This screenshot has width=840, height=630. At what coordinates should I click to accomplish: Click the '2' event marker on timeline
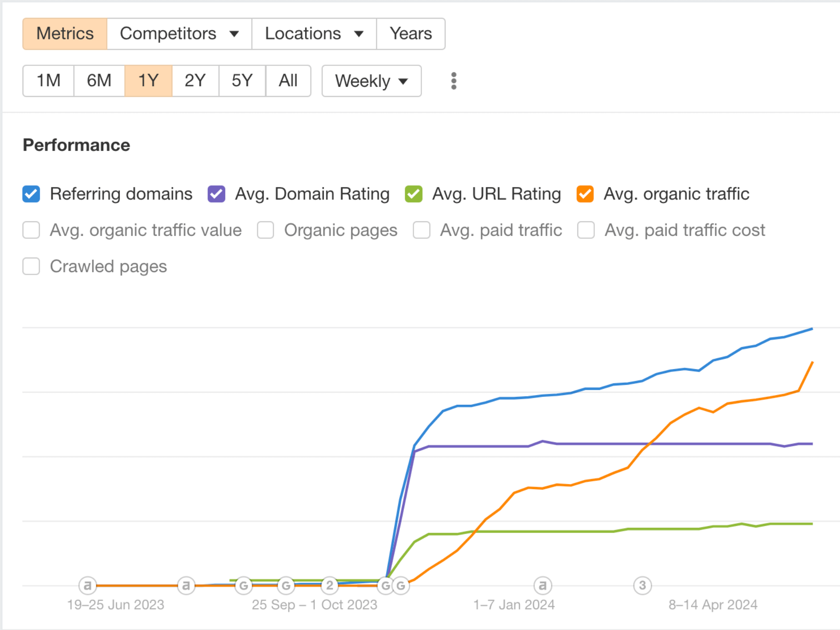click(330, 585)
